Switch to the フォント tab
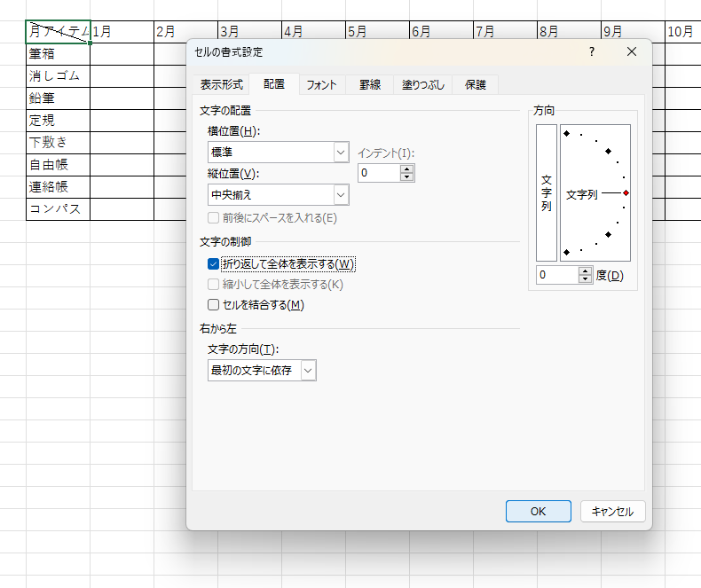The image size is (701, 588). coord(321,85)
